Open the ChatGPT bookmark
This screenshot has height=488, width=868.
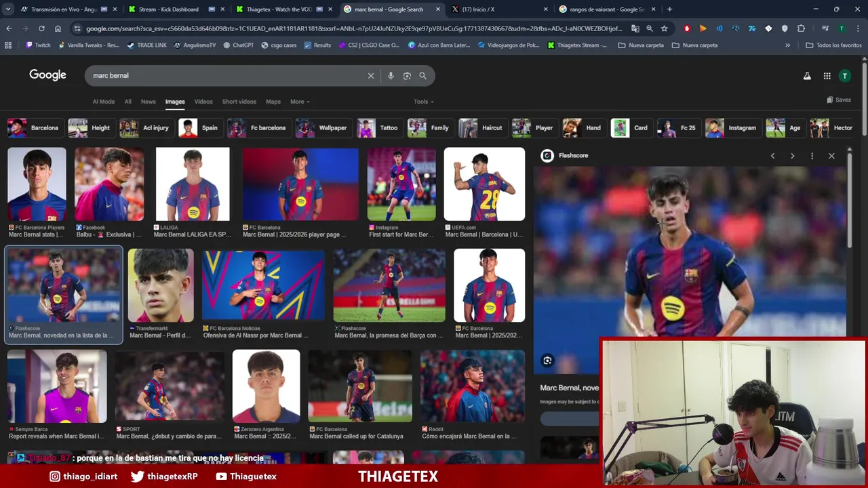(238, 45)
